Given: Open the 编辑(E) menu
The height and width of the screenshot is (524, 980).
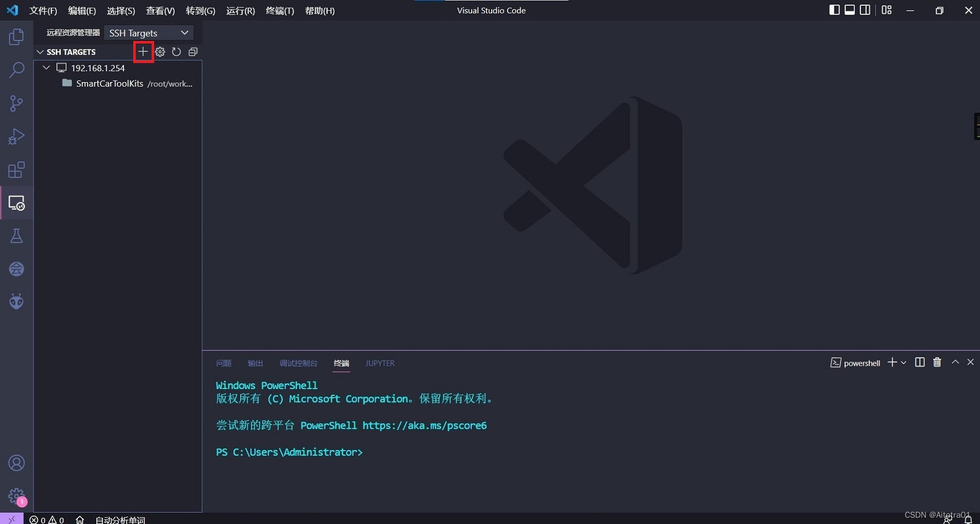Looking at the screenshot, I should click(x=82, y=11).
